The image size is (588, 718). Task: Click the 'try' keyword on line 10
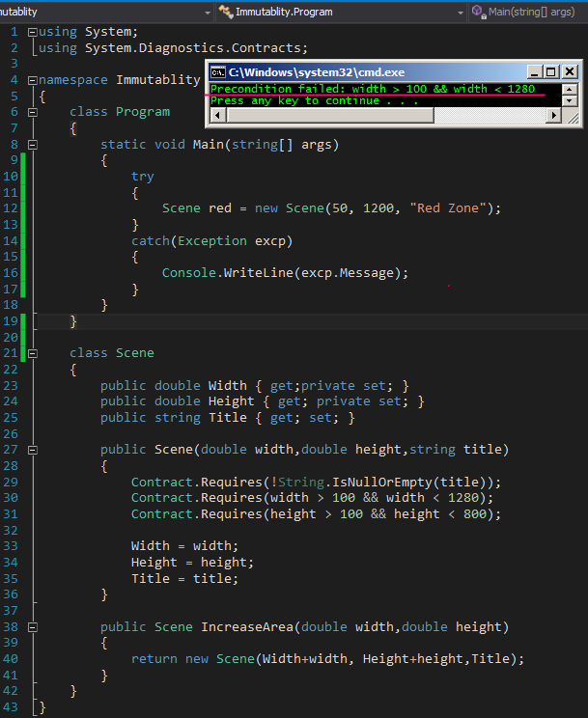click(143, 177)
